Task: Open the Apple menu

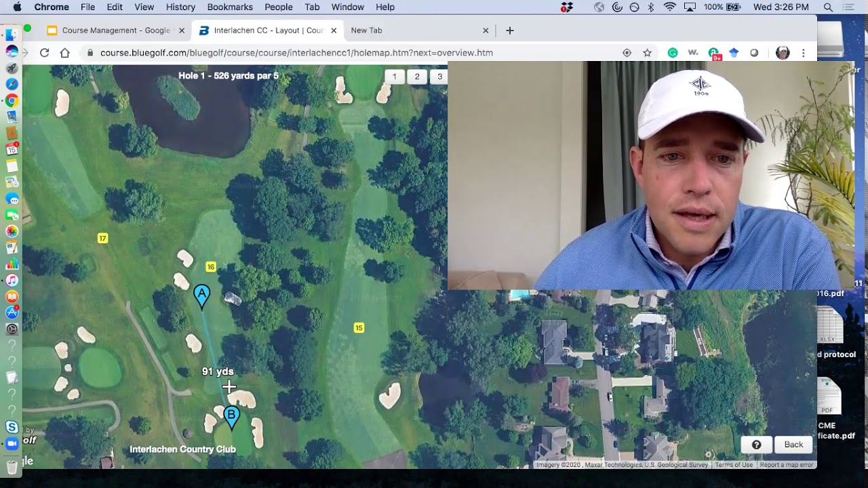Action: tap(17, 7)
